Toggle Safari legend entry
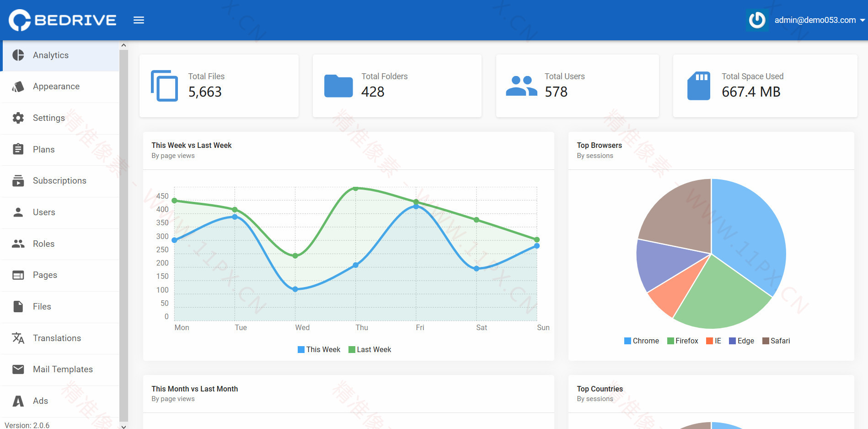This screenshot has height=429, width=868. click(776, 341)
